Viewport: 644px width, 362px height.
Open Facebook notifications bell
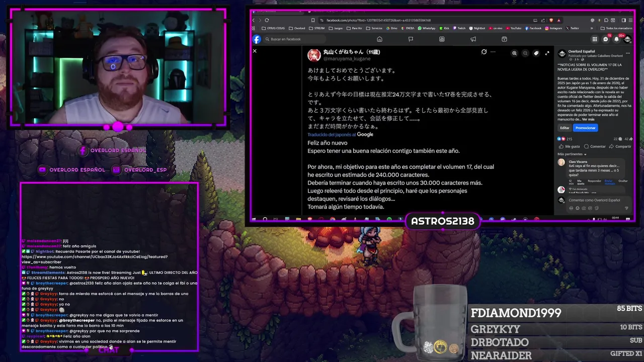[x=616, y=39]
